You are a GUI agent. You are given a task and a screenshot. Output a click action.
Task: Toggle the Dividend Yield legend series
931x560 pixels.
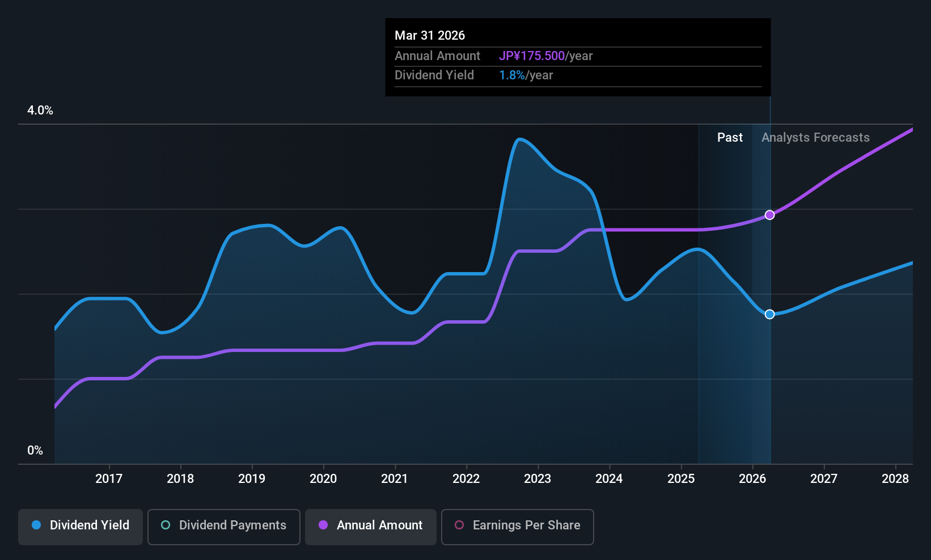coord(81,527)
